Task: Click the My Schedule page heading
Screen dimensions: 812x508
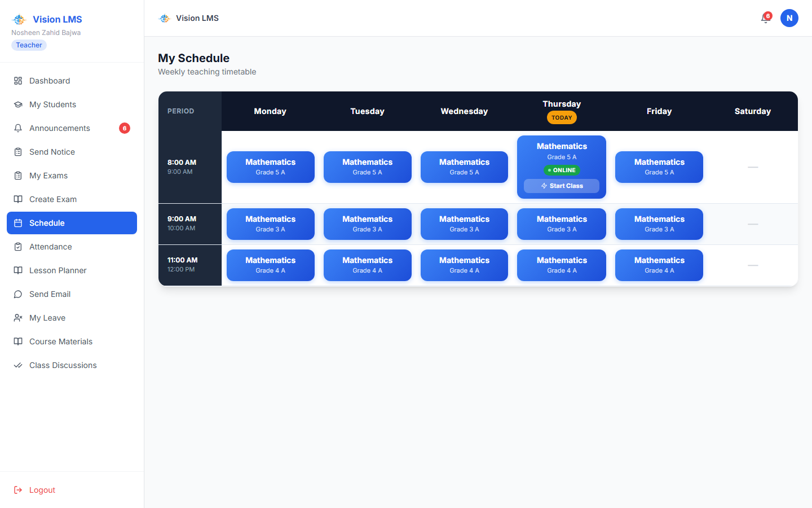Action: coord(193,58)
